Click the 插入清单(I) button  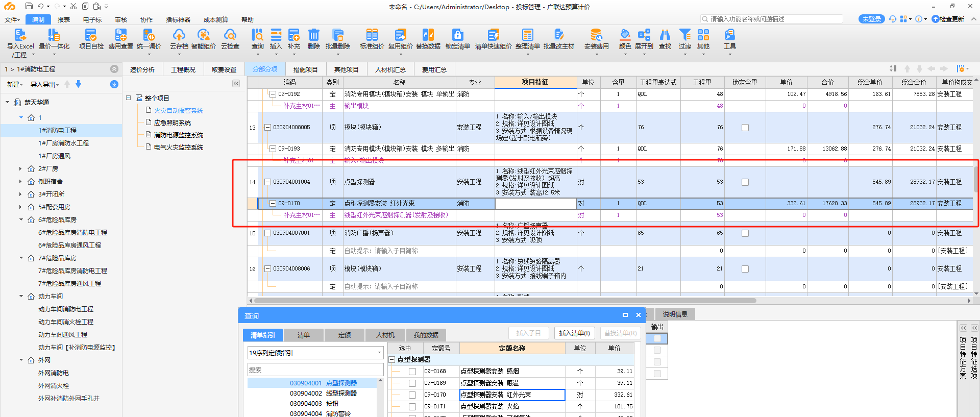pyautogui.click(x=574, y=333)
